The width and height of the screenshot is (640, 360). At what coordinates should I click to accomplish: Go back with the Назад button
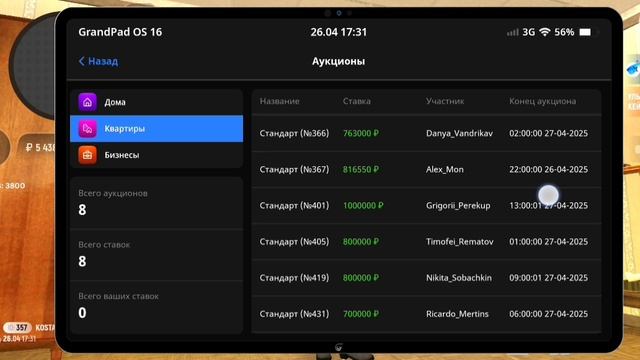click(98, 61)
